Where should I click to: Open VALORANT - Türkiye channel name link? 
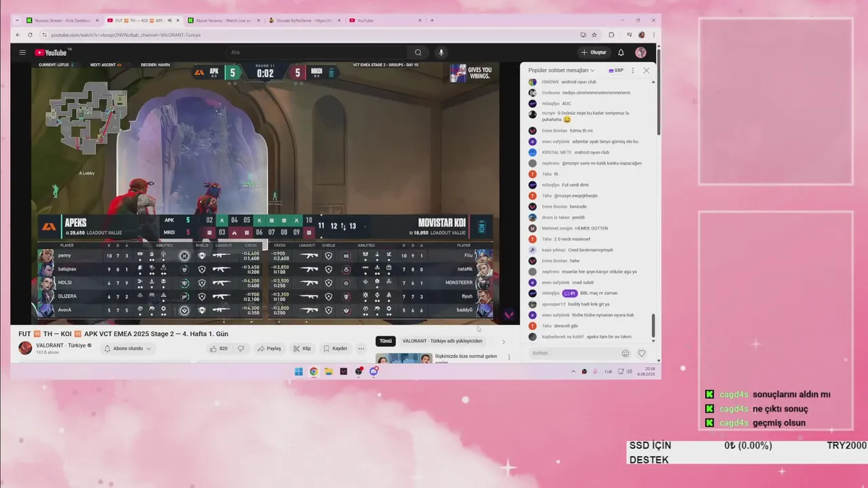[x=61, y=345]
